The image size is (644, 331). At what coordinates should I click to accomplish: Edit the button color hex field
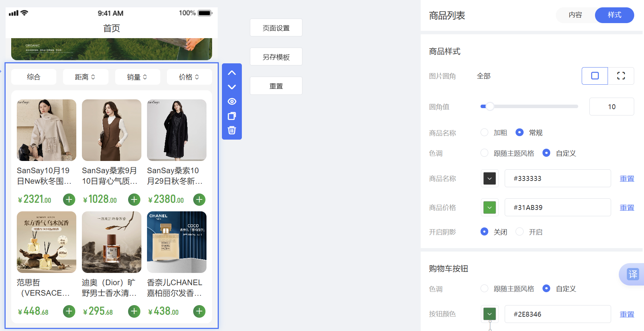[558, 314]
